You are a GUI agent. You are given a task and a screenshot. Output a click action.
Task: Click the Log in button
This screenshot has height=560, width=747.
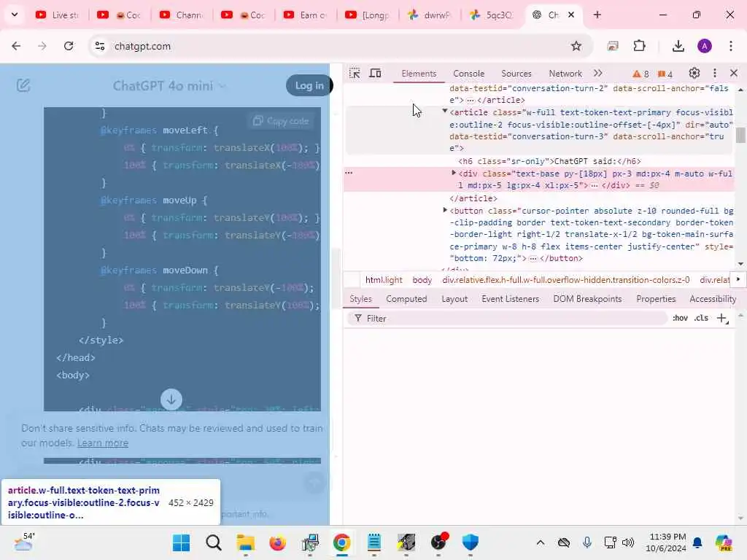coord(309,86)
